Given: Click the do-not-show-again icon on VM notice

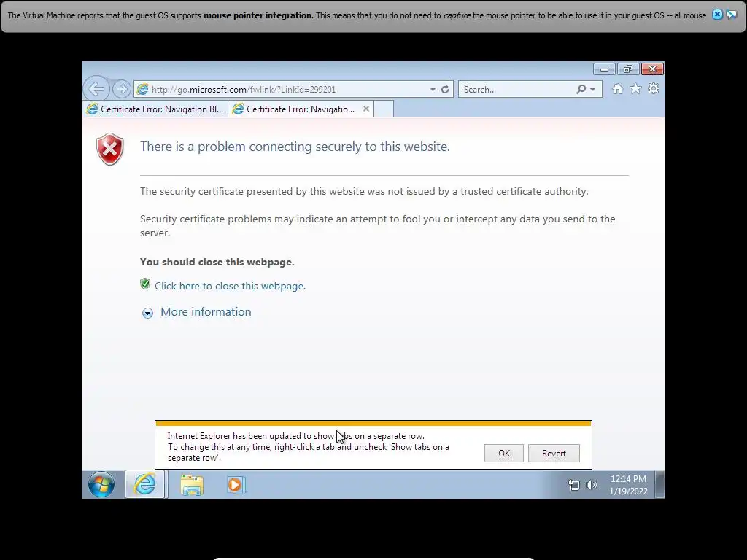Looking at the screenshot, I should pyautogui.click(x=731, y=15).
